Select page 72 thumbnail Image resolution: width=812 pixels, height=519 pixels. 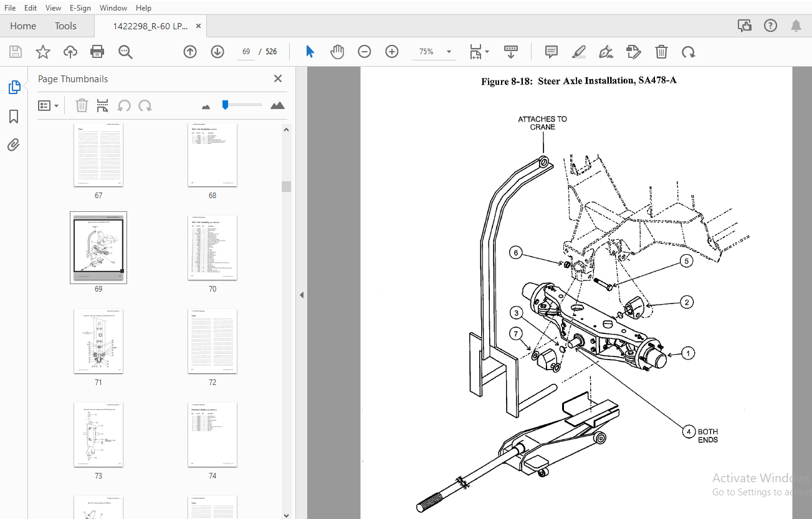[x=213, y=341]
